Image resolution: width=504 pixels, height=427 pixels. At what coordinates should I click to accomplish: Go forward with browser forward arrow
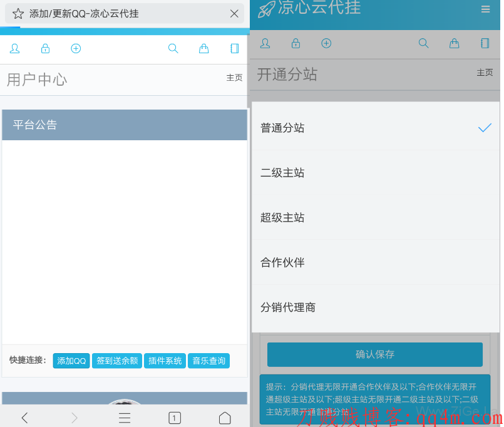[x=75, y=418]
